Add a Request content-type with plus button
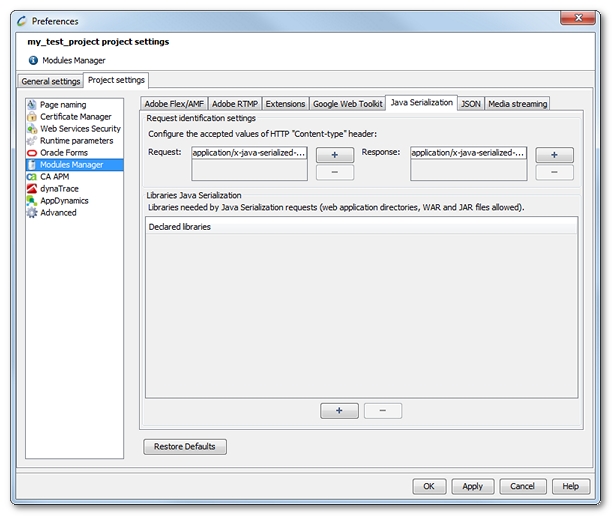612x516 pixels. (334, 155)
